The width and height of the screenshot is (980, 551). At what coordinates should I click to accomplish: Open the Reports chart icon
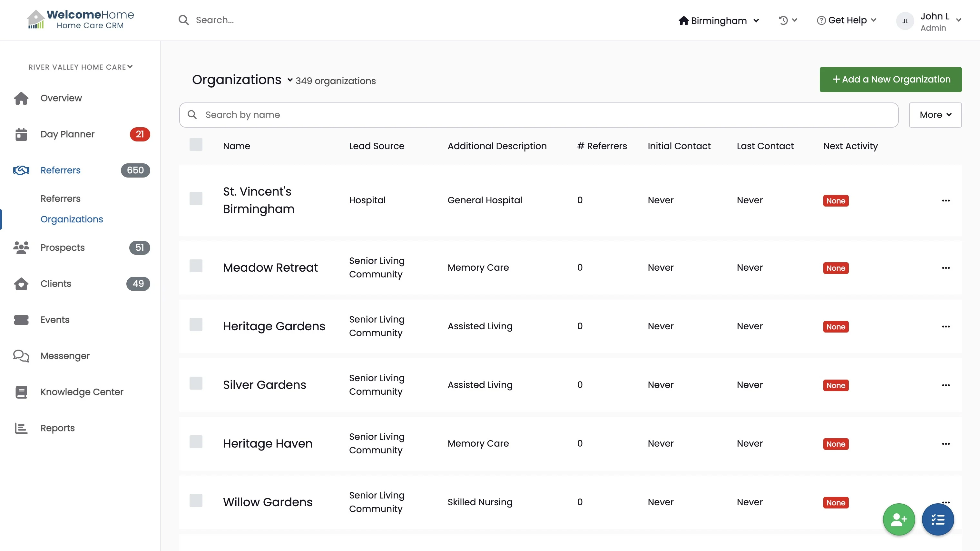(21, 428)
